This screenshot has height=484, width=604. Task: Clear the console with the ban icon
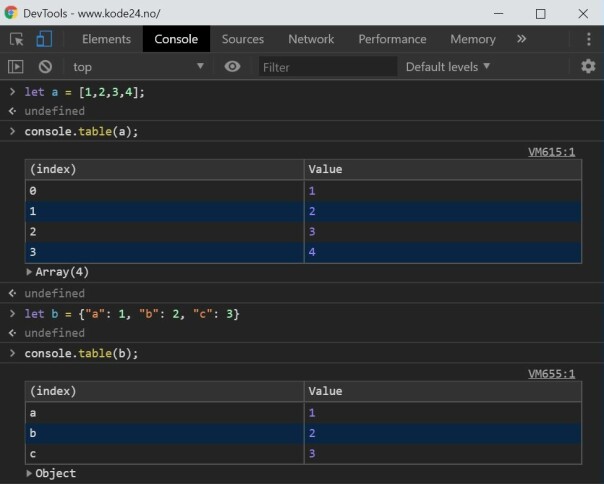click(45, 67)
